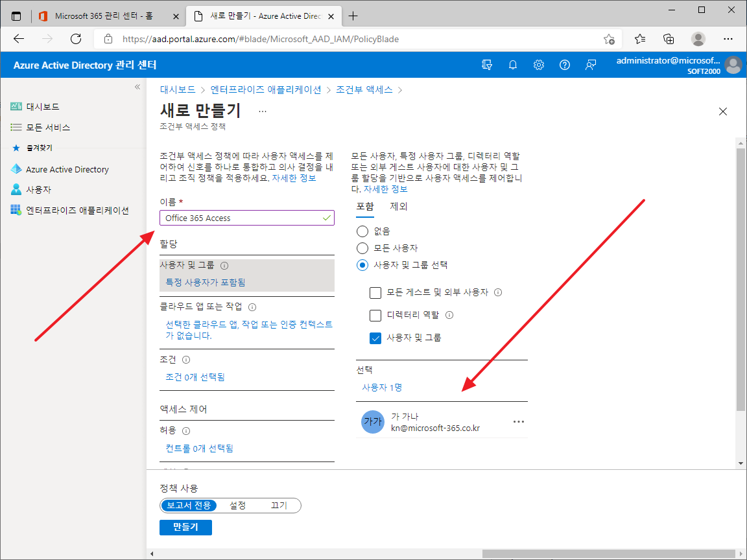Click 대시보드 in the breadcrumb

point(178,89)
